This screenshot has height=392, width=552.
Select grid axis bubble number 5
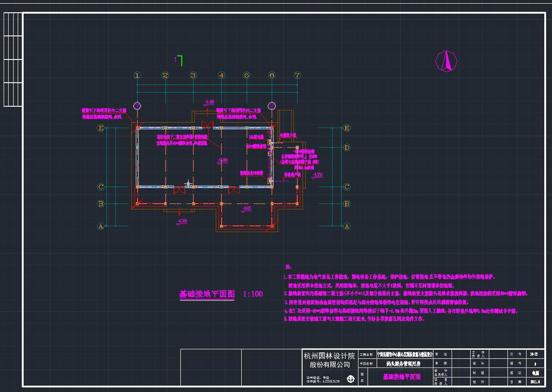tap(246, 75)
